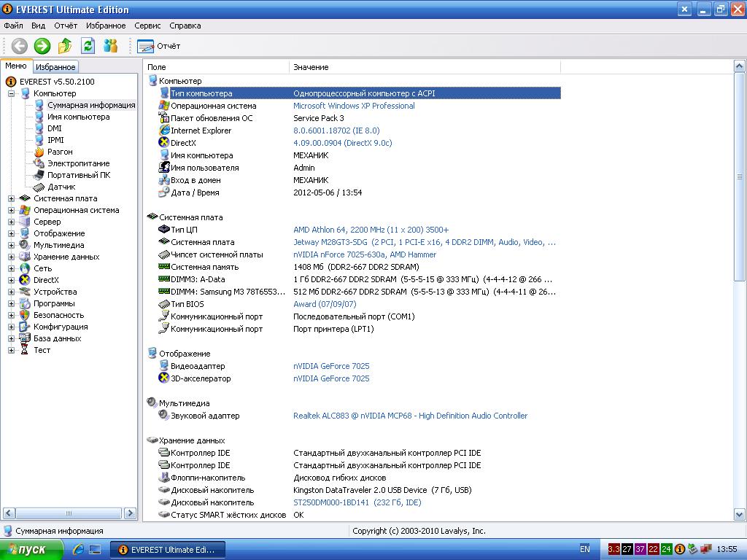Click the Звуковой адаптер speaker icon

tap(164, 415)
